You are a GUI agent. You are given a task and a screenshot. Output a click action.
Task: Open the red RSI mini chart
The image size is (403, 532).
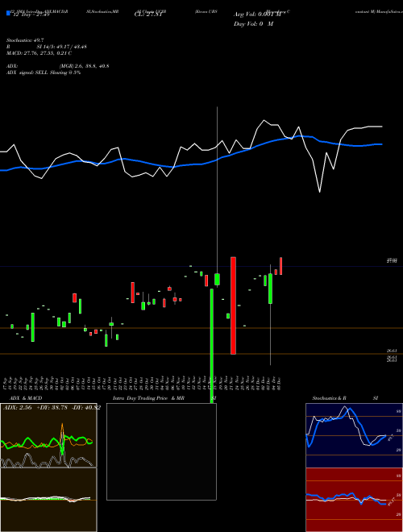[354, 500]
